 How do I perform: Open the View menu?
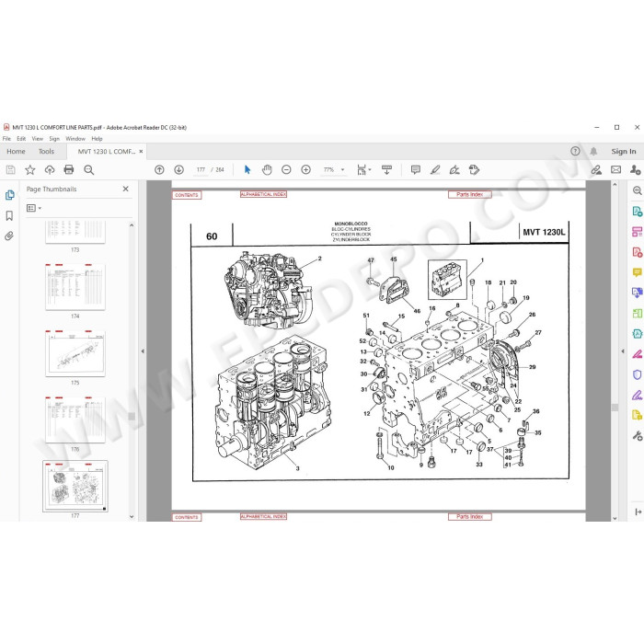pos(38,139)
